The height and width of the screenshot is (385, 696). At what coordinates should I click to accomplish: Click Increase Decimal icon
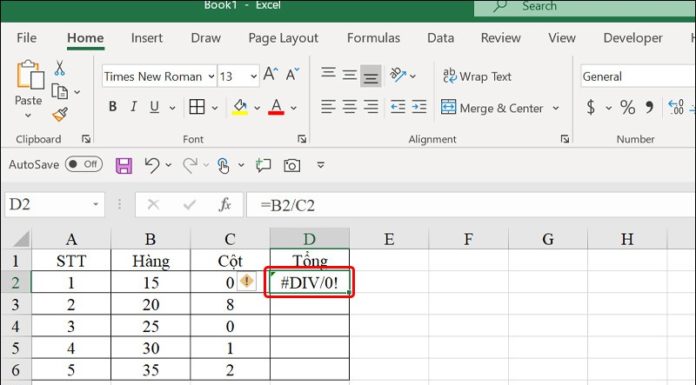point(676,107)
